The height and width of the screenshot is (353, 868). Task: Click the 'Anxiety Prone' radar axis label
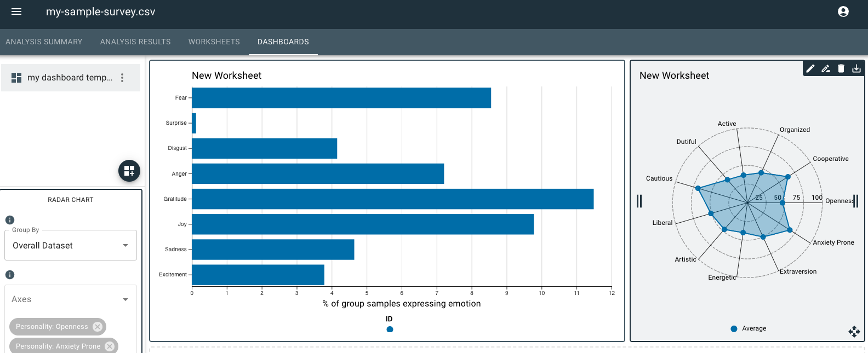833,242
